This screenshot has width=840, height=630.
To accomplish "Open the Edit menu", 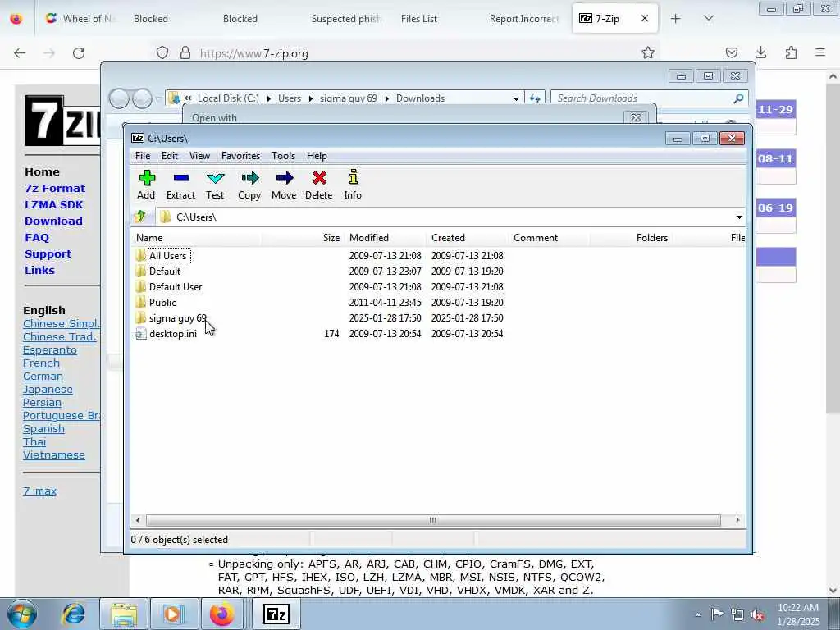I will pyautogui.click(x=170, y=156).
